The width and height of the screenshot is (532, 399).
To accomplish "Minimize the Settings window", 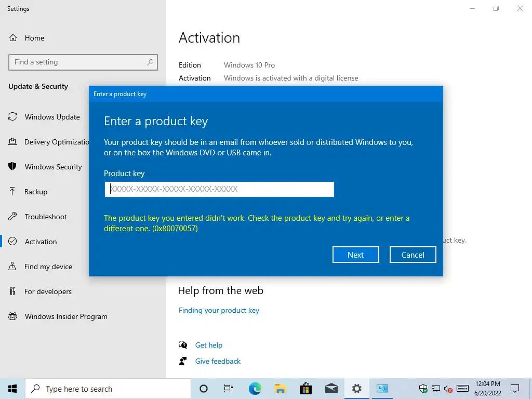I will pyautogui.click(x=472, y=8).
